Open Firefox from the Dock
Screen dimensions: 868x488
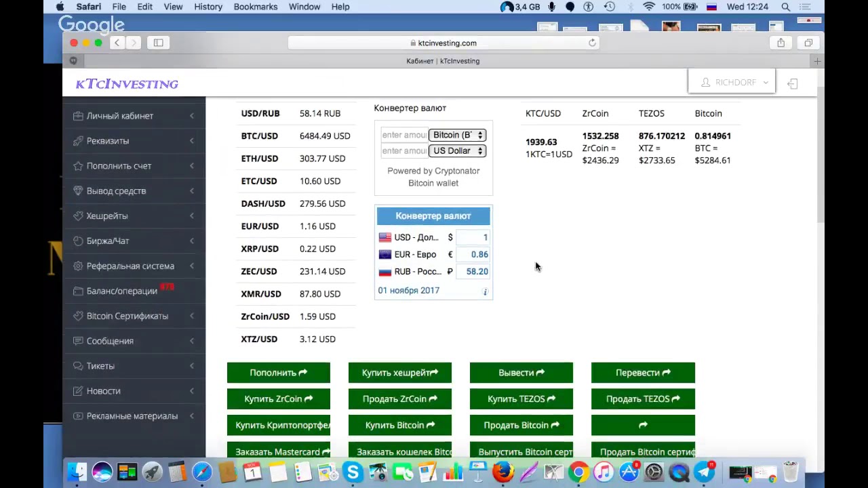[x=503, y=472]
